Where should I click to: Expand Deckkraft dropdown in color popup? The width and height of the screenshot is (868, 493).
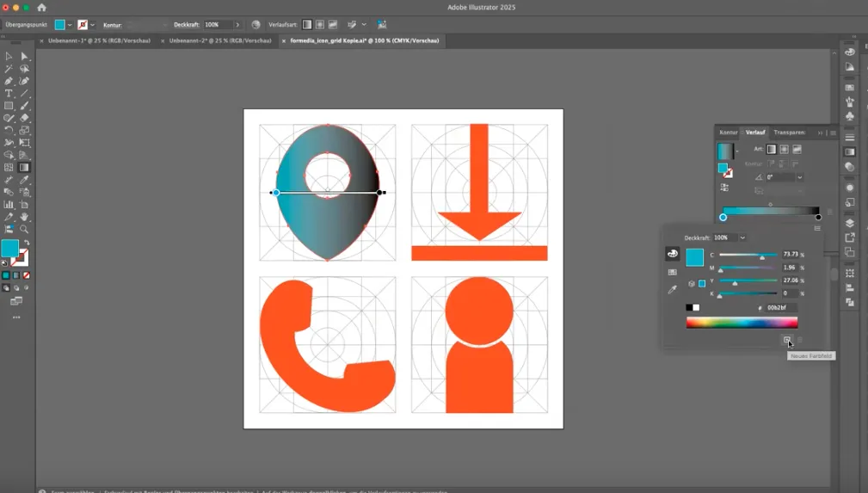tap(742, 237)
